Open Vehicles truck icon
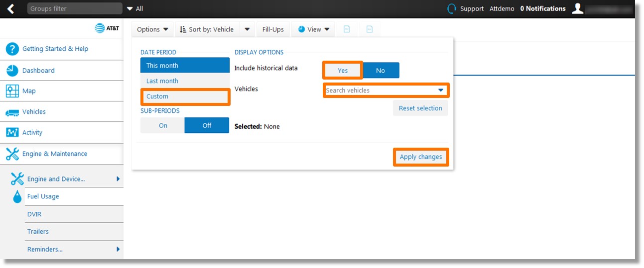The height and width of the screenshot is (268, 644). click(12, 112)
